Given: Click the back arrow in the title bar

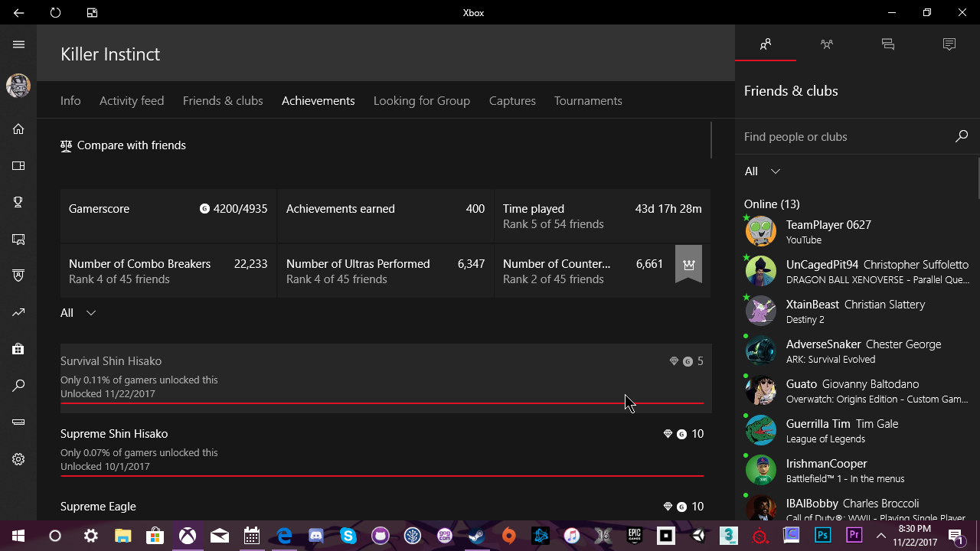Looking at the screenshot, I should (x=18, y=12).
